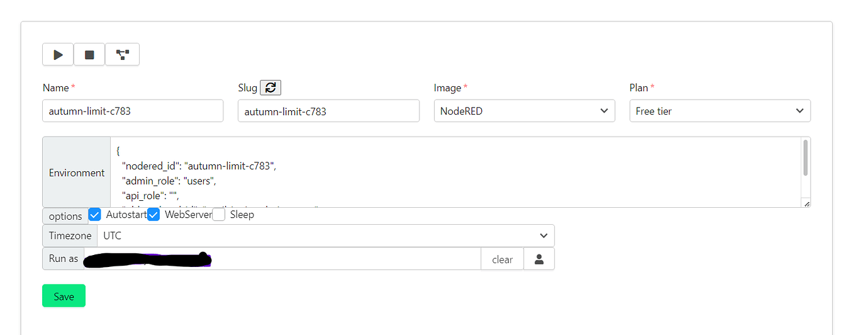Expand the Plan dropdown showing Free tier

click(720, 111)
